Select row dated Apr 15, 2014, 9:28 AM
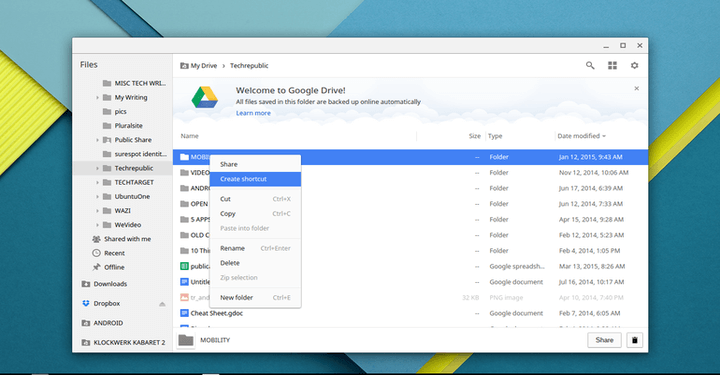The height and width of the screenshot is (375, 720). (411, 219)
